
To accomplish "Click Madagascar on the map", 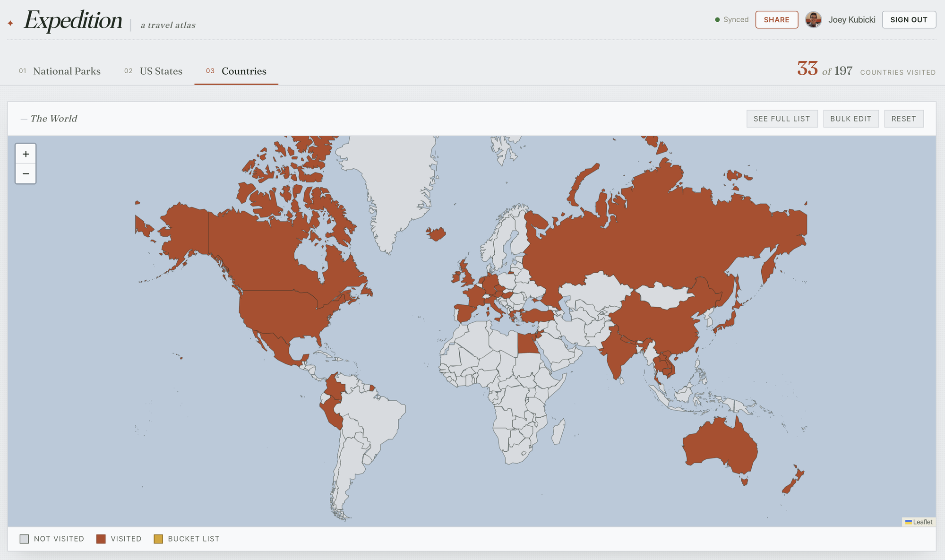I will [x=558, y=431].
